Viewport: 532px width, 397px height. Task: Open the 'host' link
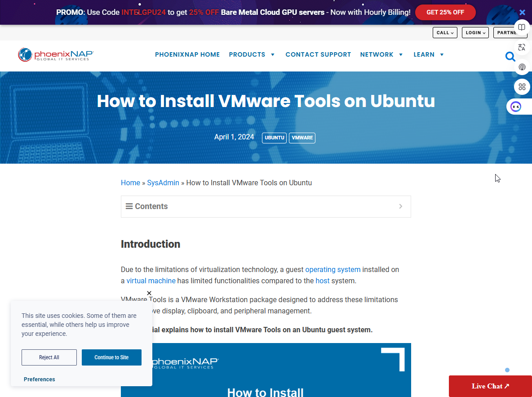tap(322, 281)
